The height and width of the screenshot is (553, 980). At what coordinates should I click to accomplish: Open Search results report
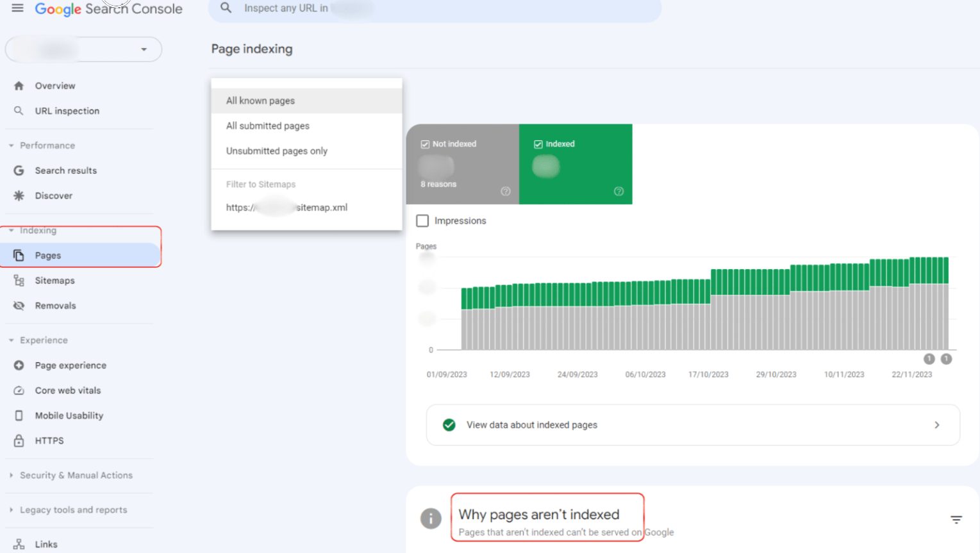point(66,170)
